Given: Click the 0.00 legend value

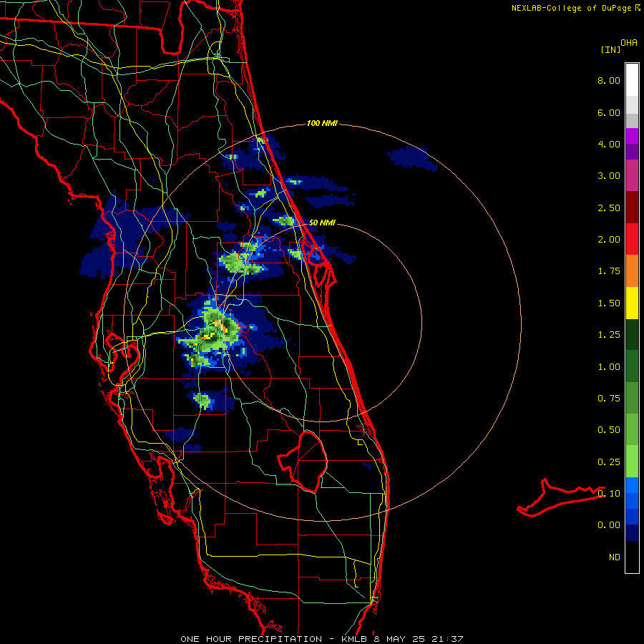Looking at the screenshot, I should pyautogui.click(x=609, y=525).
